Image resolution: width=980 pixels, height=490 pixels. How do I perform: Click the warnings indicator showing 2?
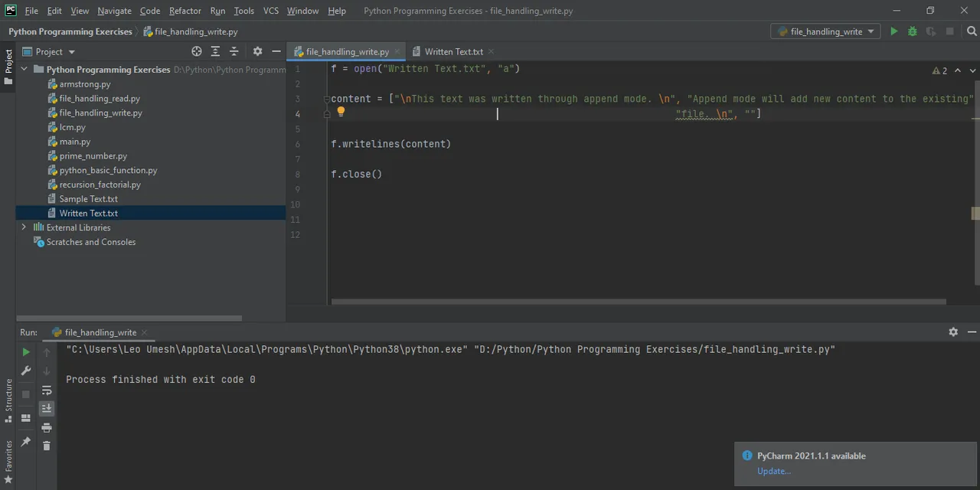[x=939, y=70]
